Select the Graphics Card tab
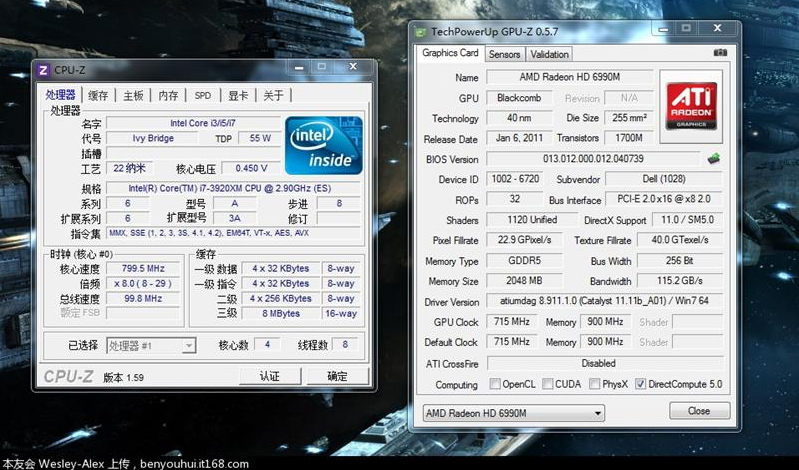The width and height of the screenshot is (799, 470). tap(450, 53)
